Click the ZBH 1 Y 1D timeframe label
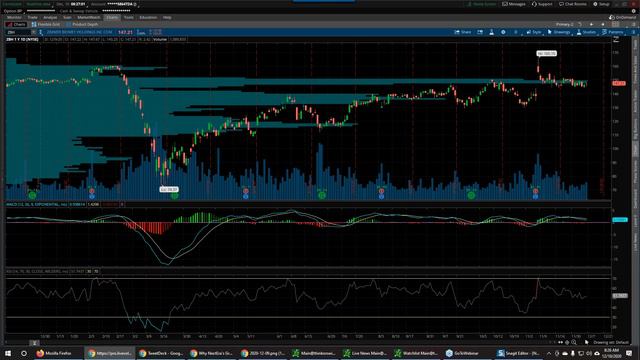The width and height of the screenshot is (640, 360). (x=22, y=40)
